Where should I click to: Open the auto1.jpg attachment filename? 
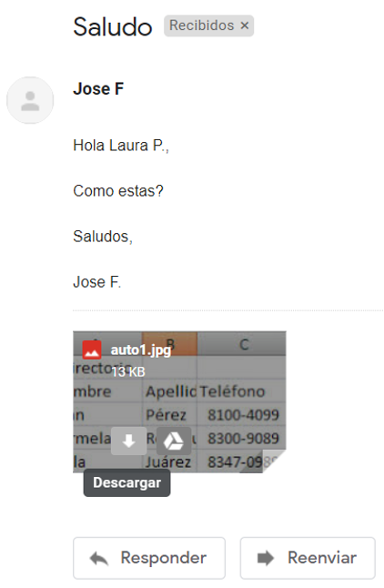coord(141,350)
